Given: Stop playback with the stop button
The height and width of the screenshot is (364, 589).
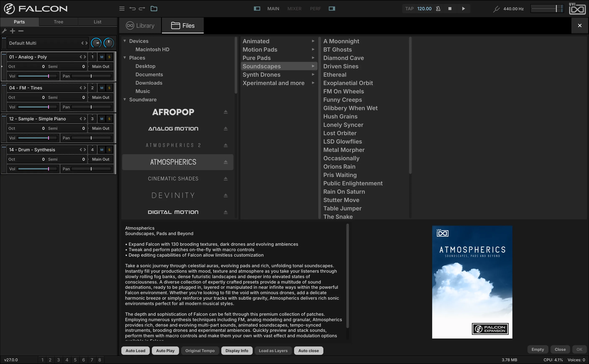Looking at the screenshot, I should (x=450, y=9).
